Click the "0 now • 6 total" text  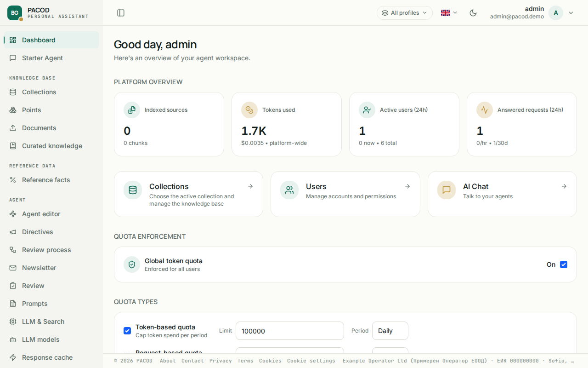[378, 143]
